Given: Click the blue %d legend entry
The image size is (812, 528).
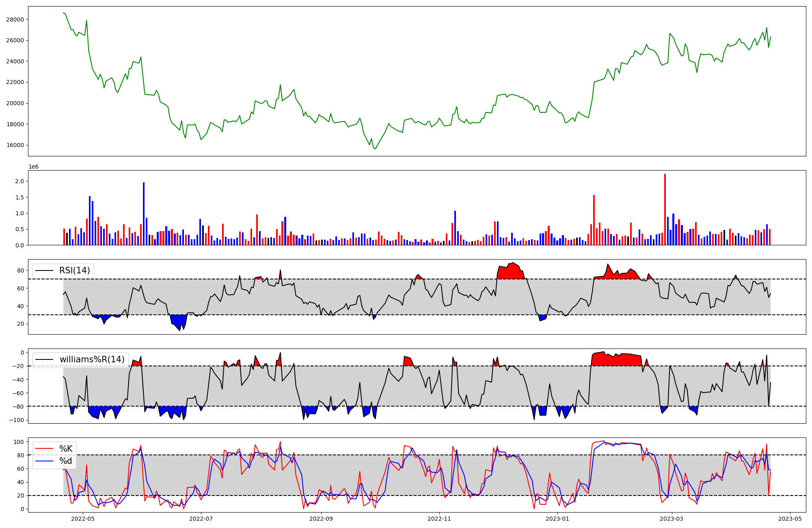Looking at the screenshot, I should [x=66, y=461].
